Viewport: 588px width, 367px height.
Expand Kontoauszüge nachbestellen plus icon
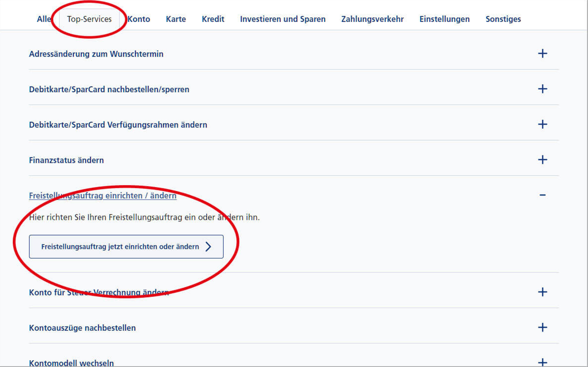click(x=542, y=328)
